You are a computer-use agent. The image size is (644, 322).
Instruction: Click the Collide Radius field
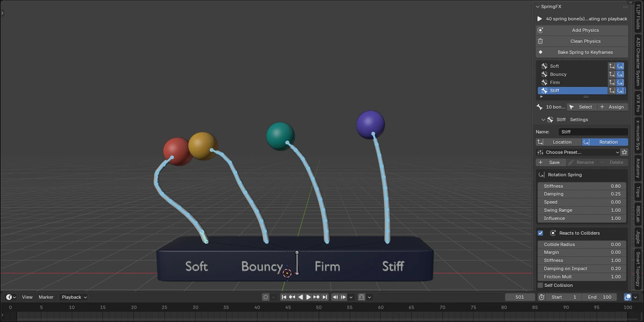coord(582,245)
